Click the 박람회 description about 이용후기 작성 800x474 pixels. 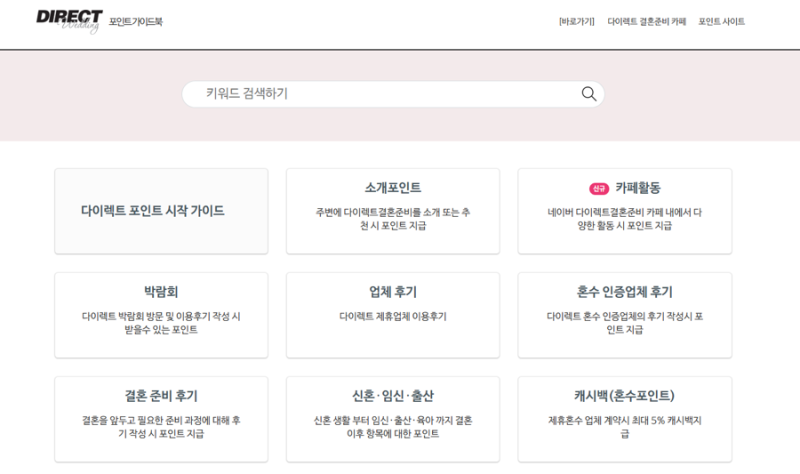pos(161,323)
